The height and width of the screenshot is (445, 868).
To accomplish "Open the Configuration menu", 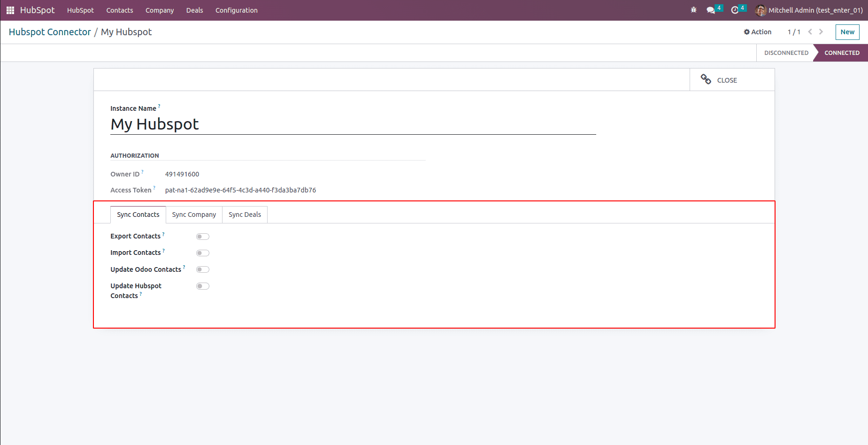I will [237, 10].
